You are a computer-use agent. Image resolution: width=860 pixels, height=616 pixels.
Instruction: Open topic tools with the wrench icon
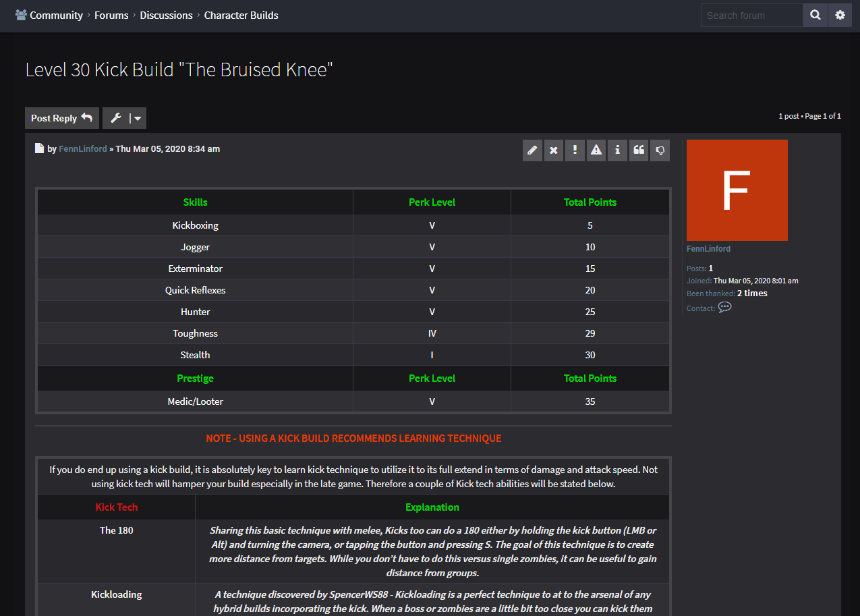tap(115, 117)
